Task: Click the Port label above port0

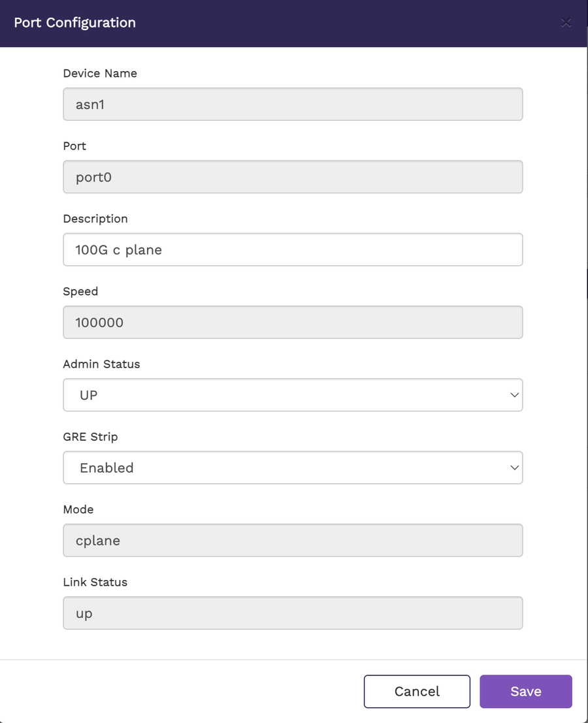Action: click(x=74, y=146)
